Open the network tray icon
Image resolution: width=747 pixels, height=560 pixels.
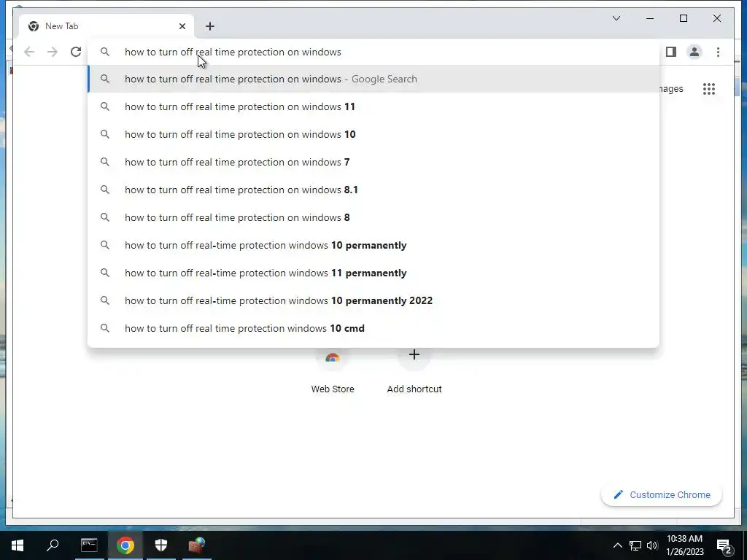(x=635, y=545)
